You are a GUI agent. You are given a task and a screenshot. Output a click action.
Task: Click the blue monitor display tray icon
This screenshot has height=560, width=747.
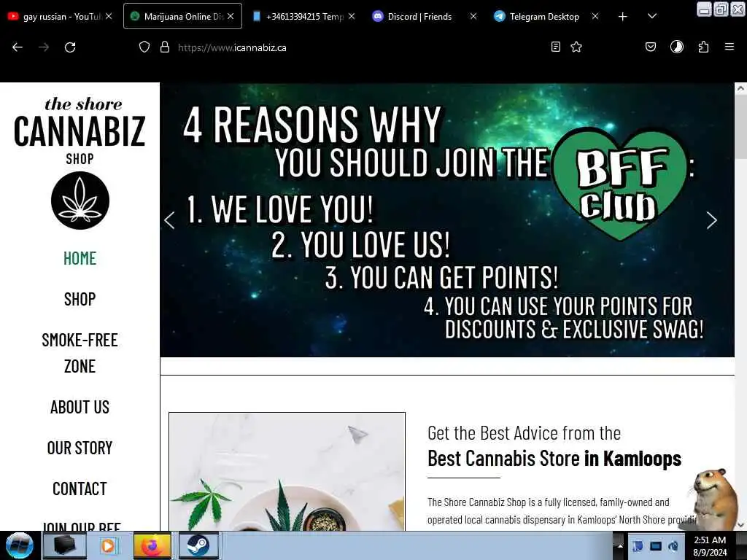coord(656,546)
